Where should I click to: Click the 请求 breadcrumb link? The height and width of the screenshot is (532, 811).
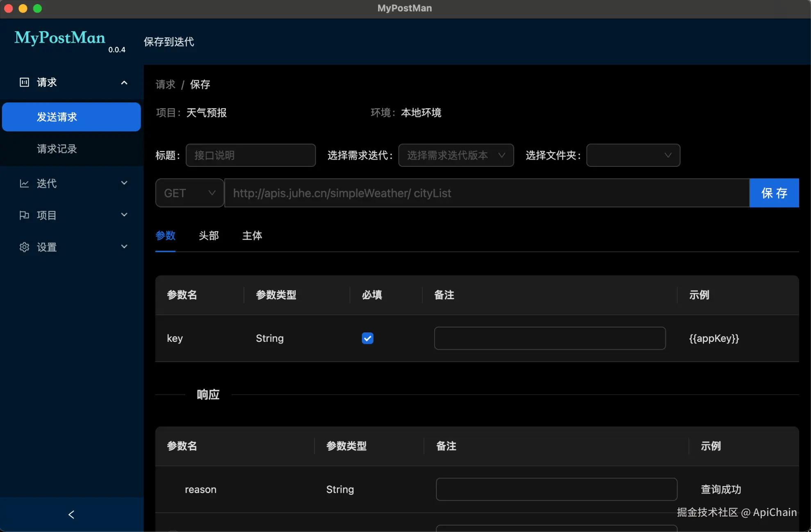165,84
